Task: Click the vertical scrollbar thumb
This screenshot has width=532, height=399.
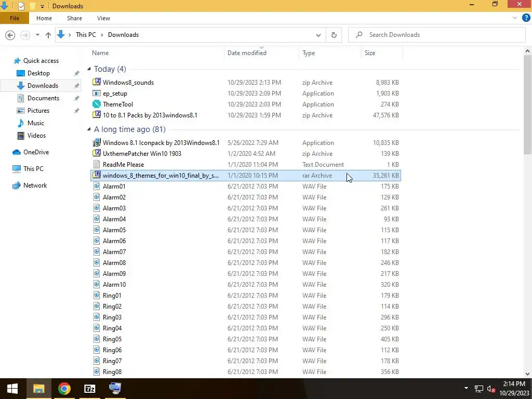Action: (x=527, y=104)
